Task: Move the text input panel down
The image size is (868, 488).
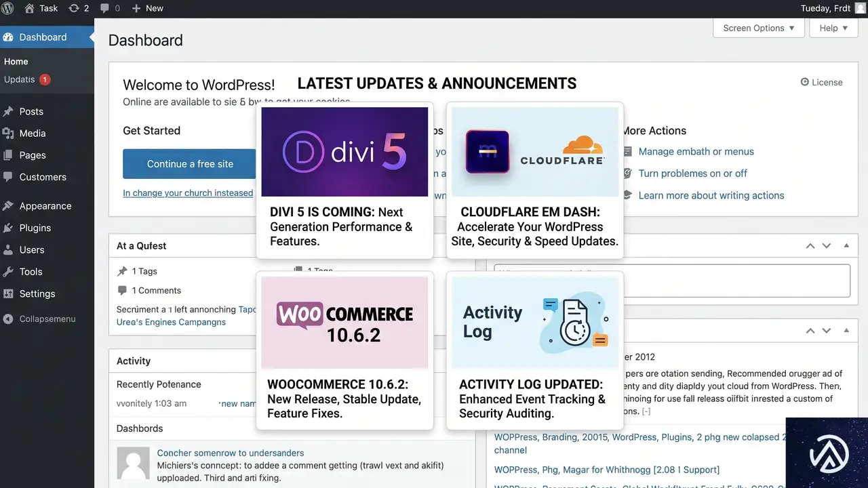Action: (827, 246)
